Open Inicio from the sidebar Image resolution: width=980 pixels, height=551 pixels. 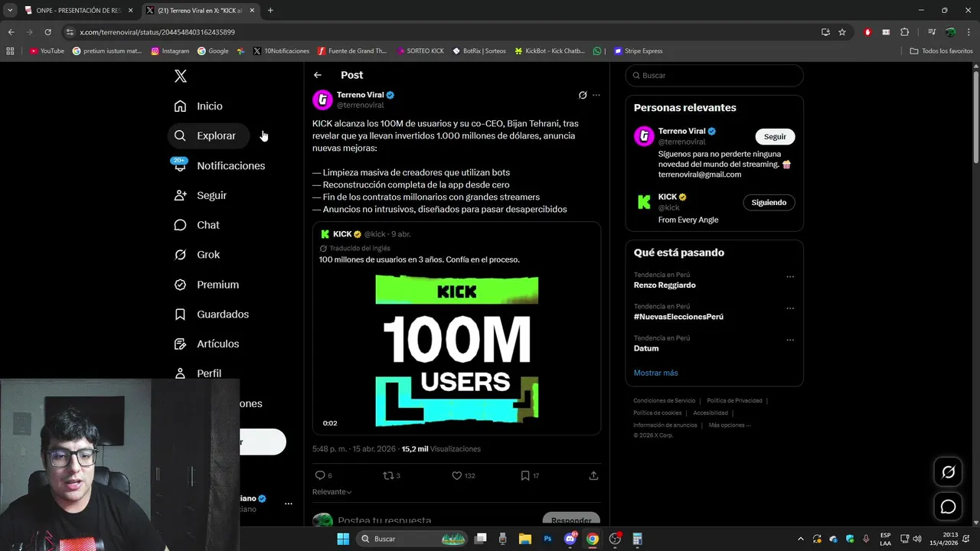click(198, 106)
